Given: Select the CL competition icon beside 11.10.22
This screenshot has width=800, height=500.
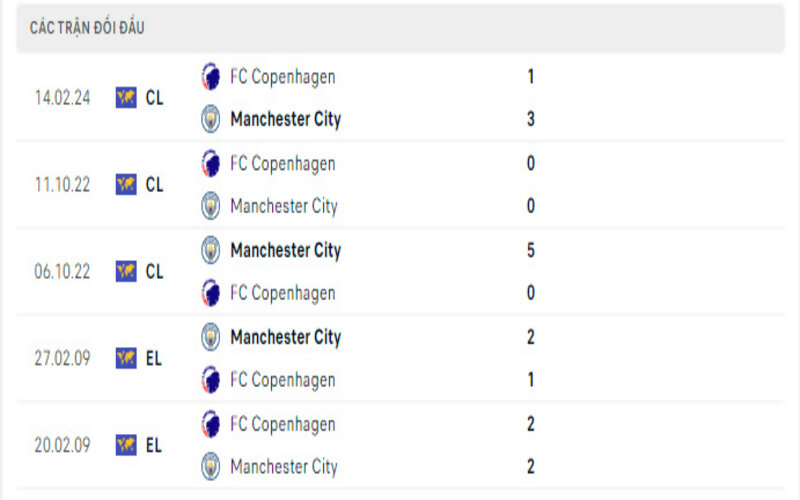Looking at the screenshot, I should 126,185.
